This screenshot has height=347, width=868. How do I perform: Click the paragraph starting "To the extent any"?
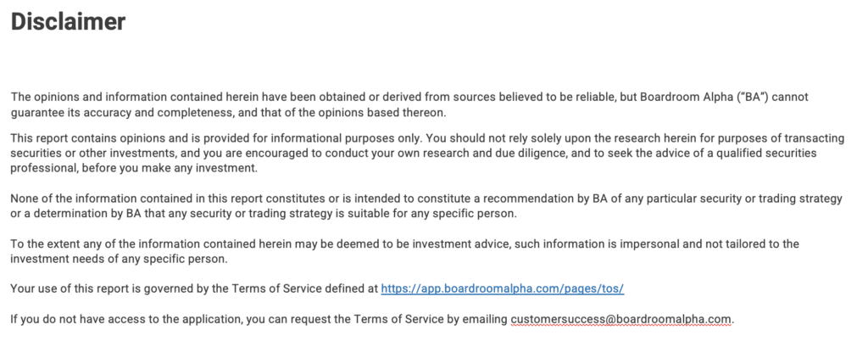click(404, 251)
